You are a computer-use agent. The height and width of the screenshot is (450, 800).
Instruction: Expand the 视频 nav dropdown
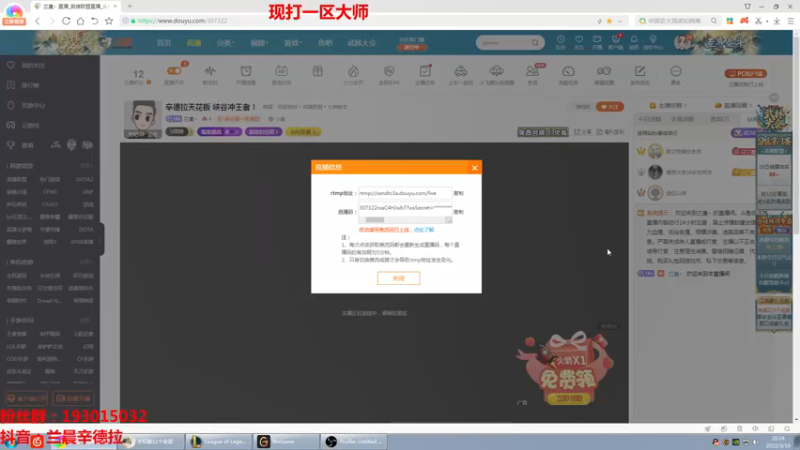(259, 43)
